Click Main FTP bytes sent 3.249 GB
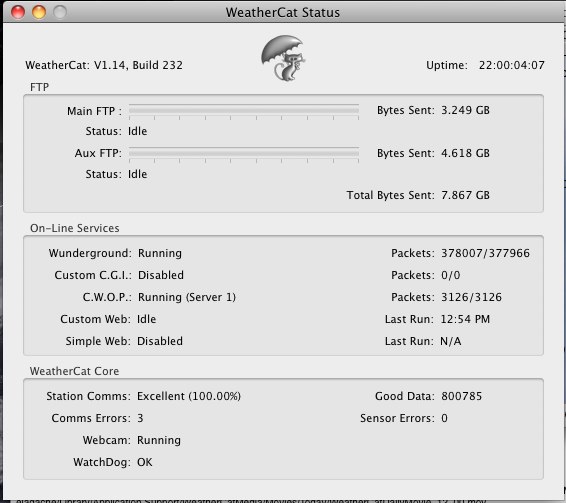 click(x=465, y=110)
